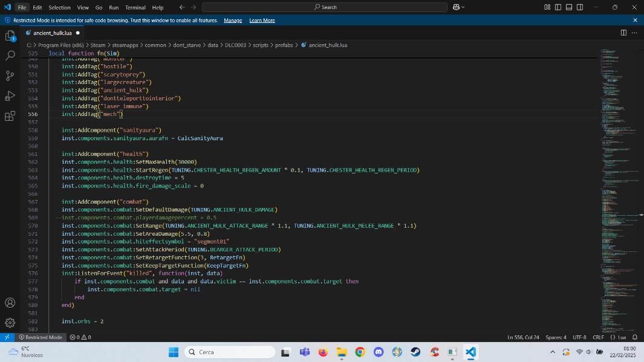Open the Run and Debug view
Viewport: 644px width, 362px height.
click(x=10, y=95)
